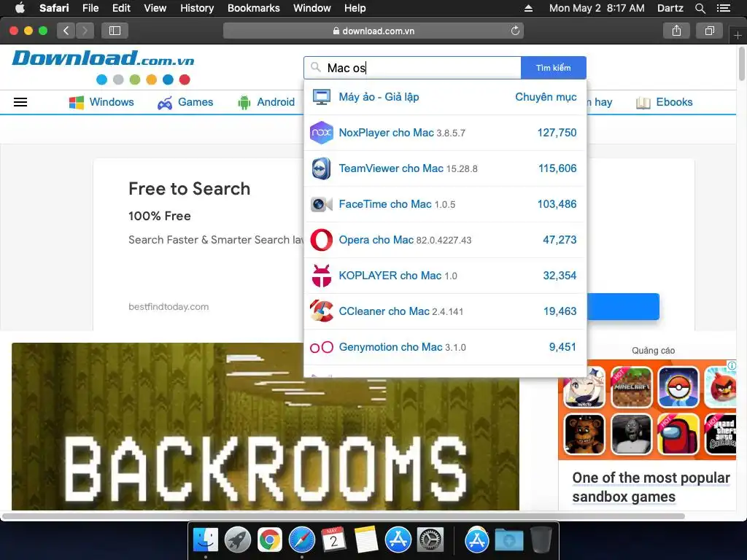Open the File menu
This screenshot has height=560, width=747.
pos(90,8)
